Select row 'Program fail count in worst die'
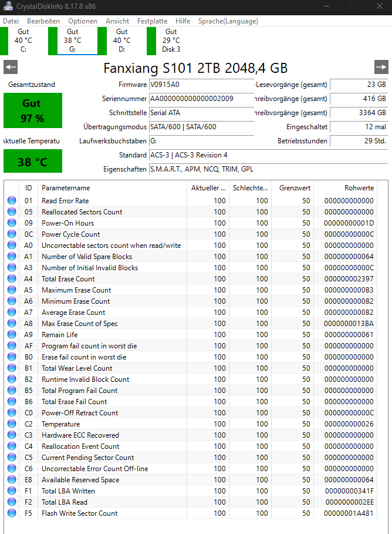The image size is (392, 534). click(x=191, y=345)
